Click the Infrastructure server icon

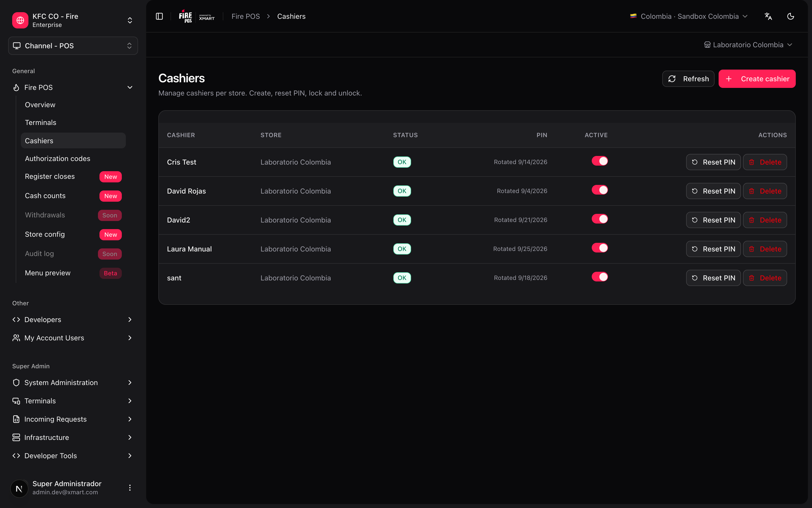16,437
